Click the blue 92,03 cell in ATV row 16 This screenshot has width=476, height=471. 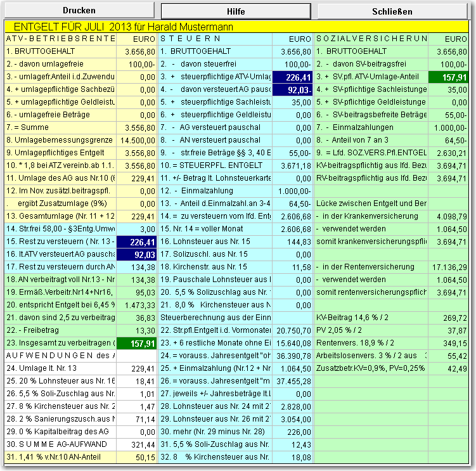pyautogui.click(x=137, y=254)
